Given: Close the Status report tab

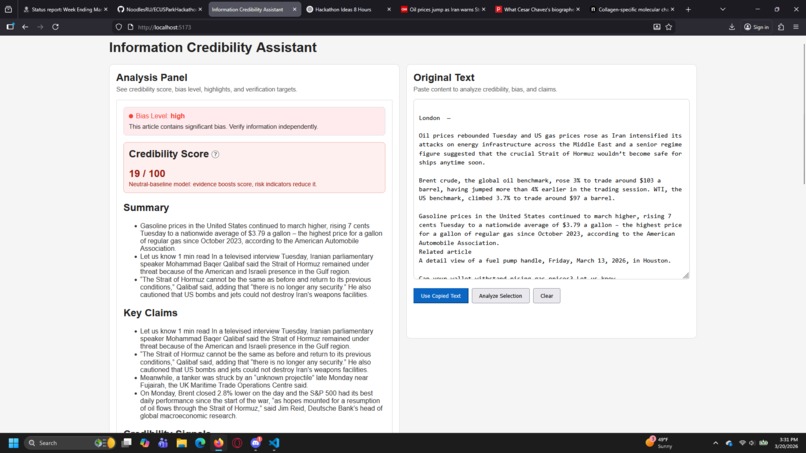Looking at the screenshot, I should [x=106, y=9].
